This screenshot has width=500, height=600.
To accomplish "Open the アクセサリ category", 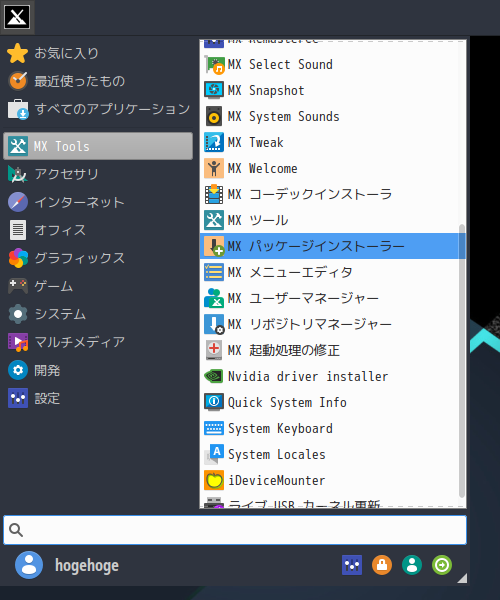I will pyautogui.click(x=98, y=174).
